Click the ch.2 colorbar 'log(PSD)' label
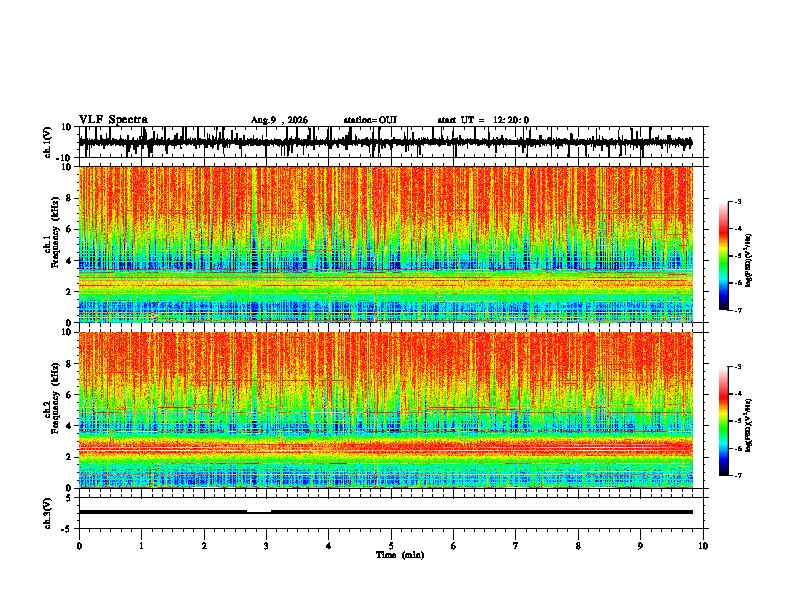This screenshot has width=792, height=612. (748, 426)
